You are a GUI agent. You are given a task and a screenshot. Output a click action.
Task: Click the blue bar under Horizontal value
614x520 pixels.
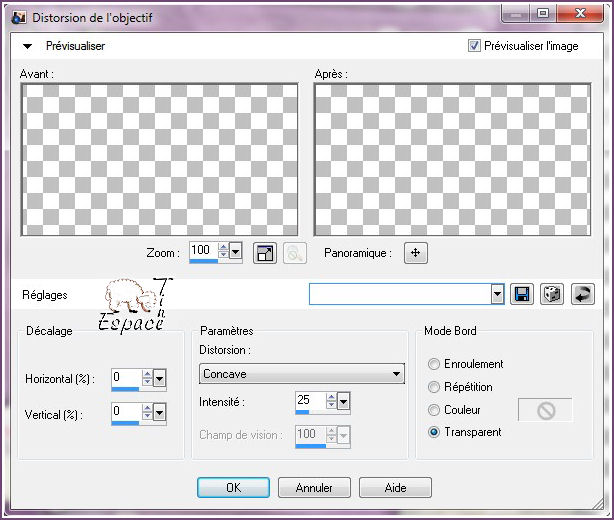pyautogui.click(x=125, y=389)
